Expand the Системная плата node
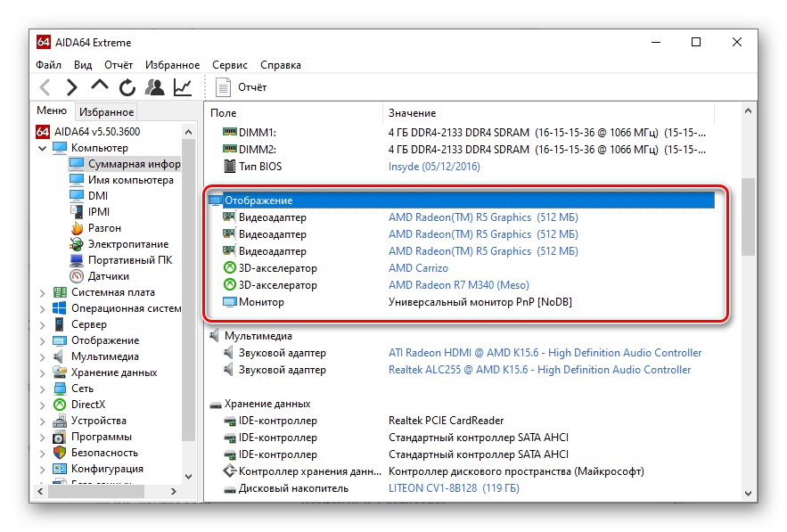The width and height of the screenshot is (787, 532). [x=43, y=292]
